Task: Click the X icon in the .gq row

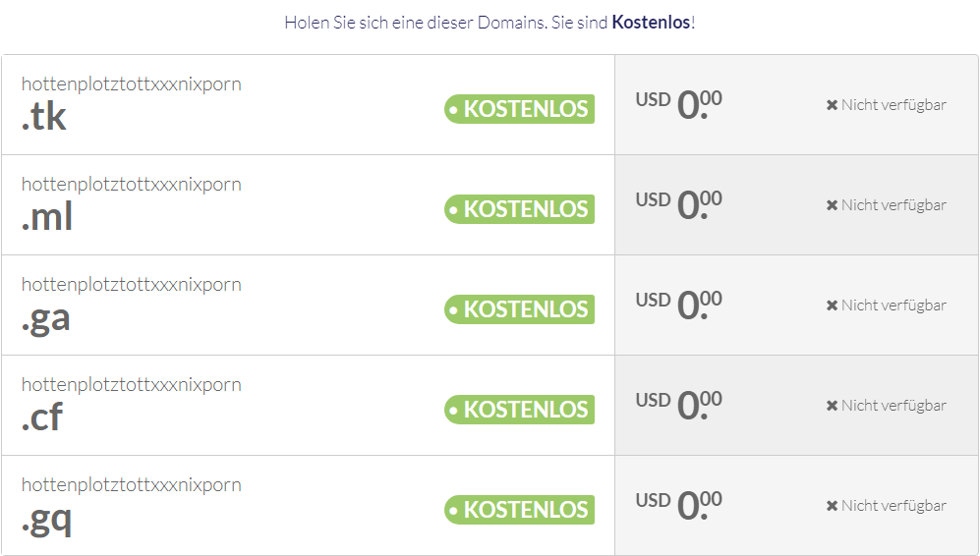Action: coord(832,506)
